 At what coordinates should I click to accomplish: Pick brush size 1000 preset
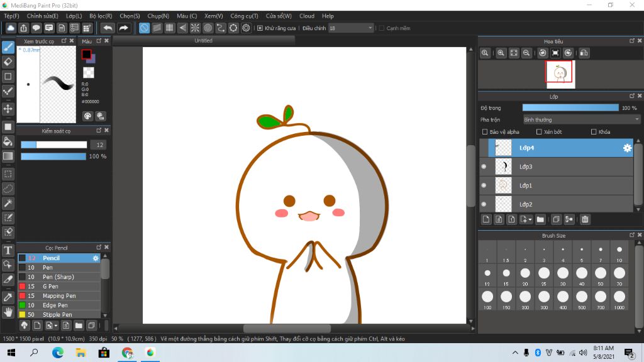click(x=619, y=299)
